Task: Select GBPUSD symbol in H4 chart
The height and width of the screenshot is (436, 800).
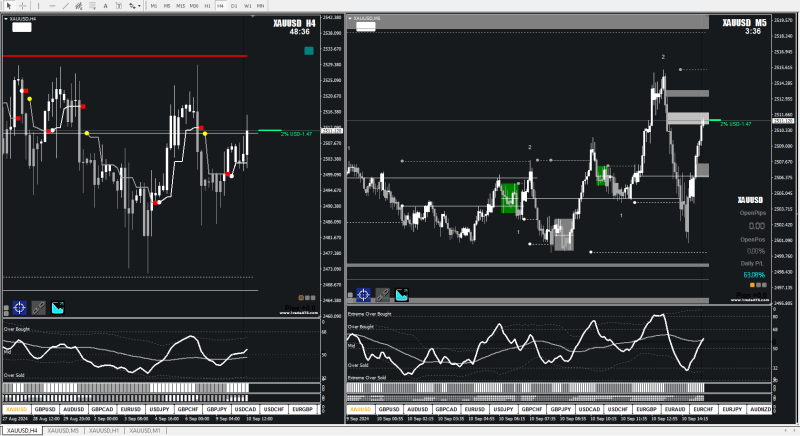Action: (x=45, y=409)
